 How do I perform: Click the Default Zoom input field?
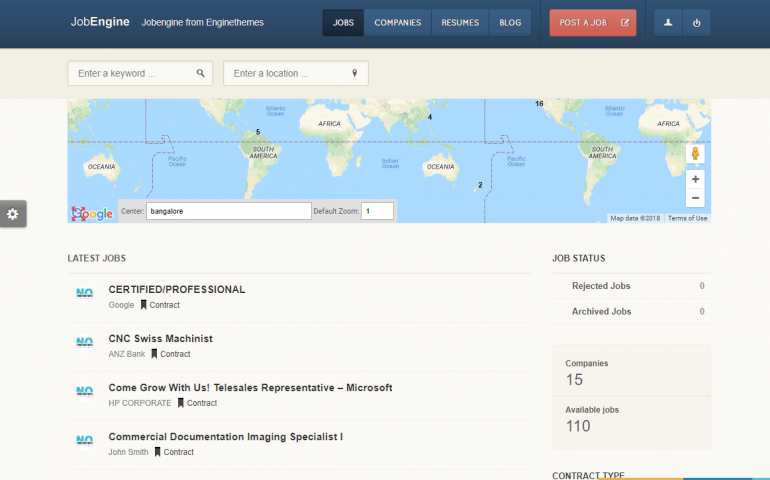(377, 211)
